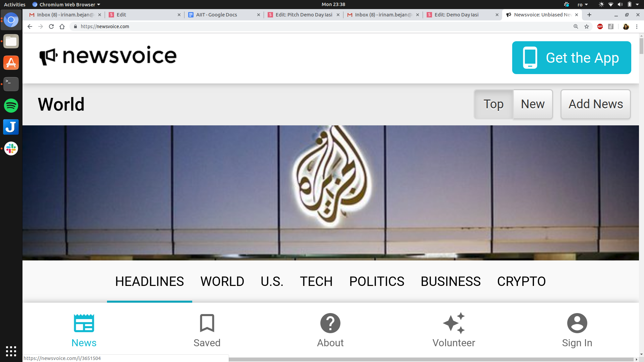Click the News feed icon
The height and width of the screenshot is (362, 644).
coord(84,323)
